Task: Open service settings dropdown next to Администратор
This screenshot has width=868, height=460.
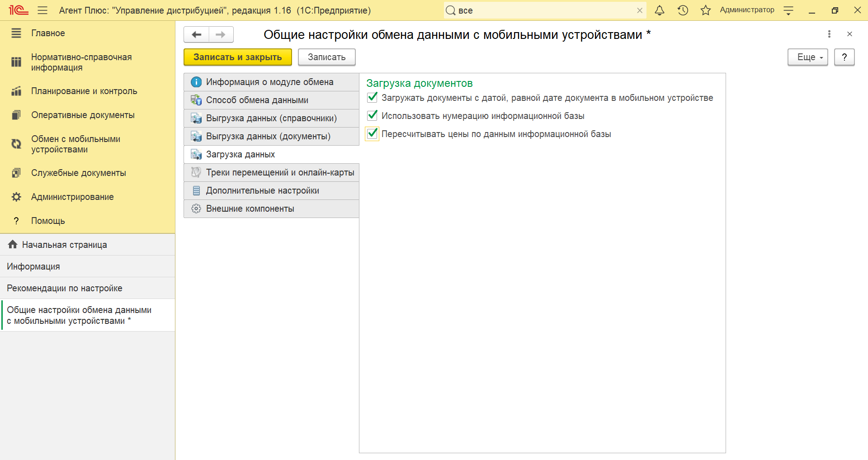Action: click(788, 10)
